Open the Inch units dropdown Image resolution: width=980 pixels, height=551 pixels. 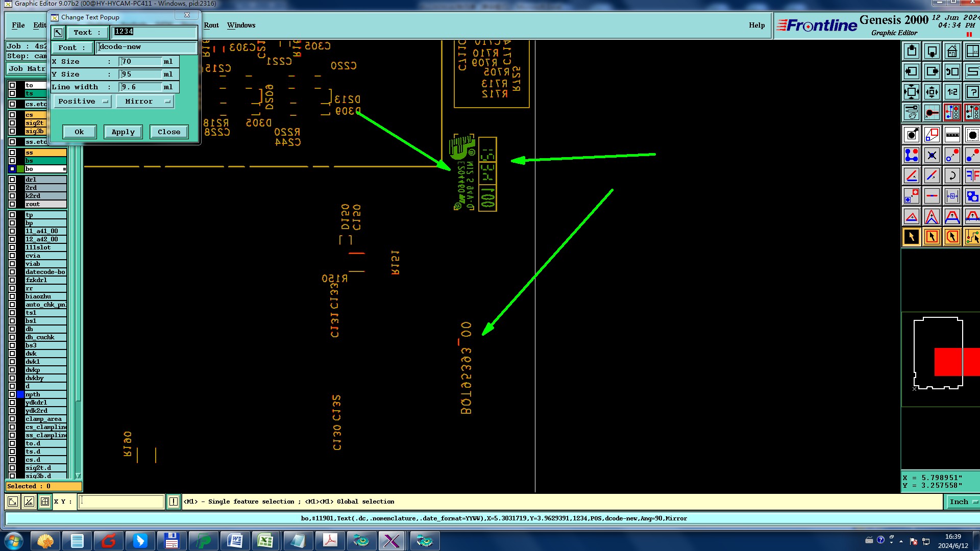(962, 502)
